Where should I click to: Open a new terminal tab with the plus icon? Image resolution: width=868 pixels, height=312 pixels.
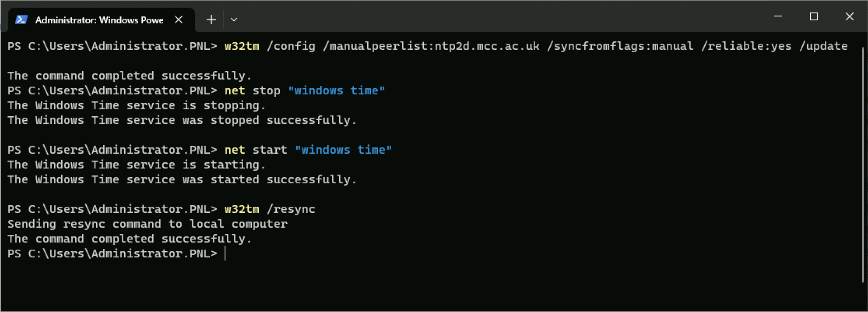[x=211, y=20]
